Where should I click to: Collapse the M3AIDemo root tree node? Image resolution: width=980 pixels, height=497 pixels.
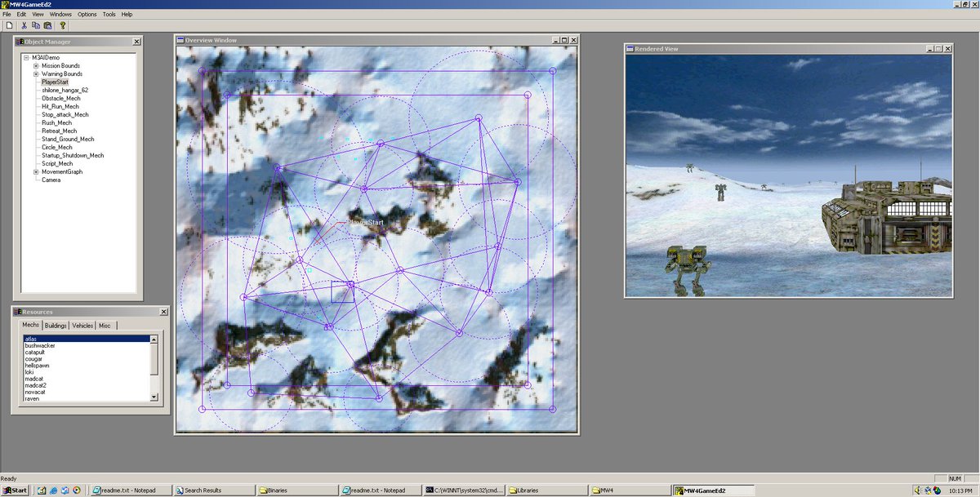pyautogui.click(x=26, y=57)
